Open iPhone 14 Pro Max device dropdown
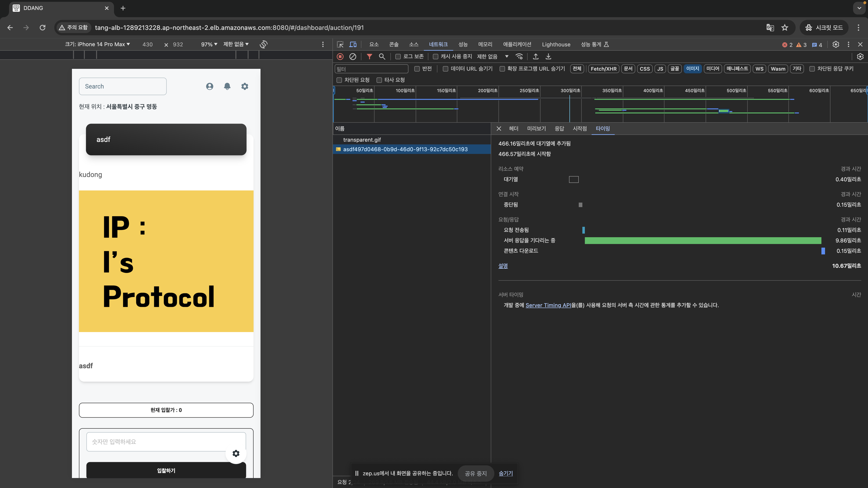Viewport: 868px width, 488px height. pos(97,44)
